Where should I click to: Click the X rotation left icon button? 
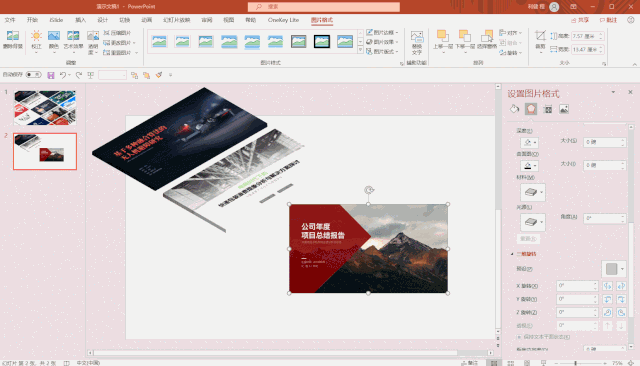(x=607, y=286)
